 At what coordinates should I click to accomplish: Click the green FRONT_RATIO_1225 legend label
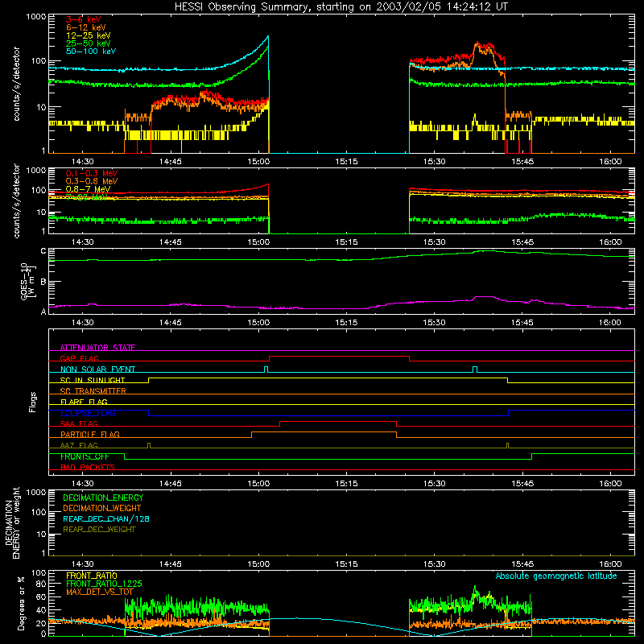(104, 584)
